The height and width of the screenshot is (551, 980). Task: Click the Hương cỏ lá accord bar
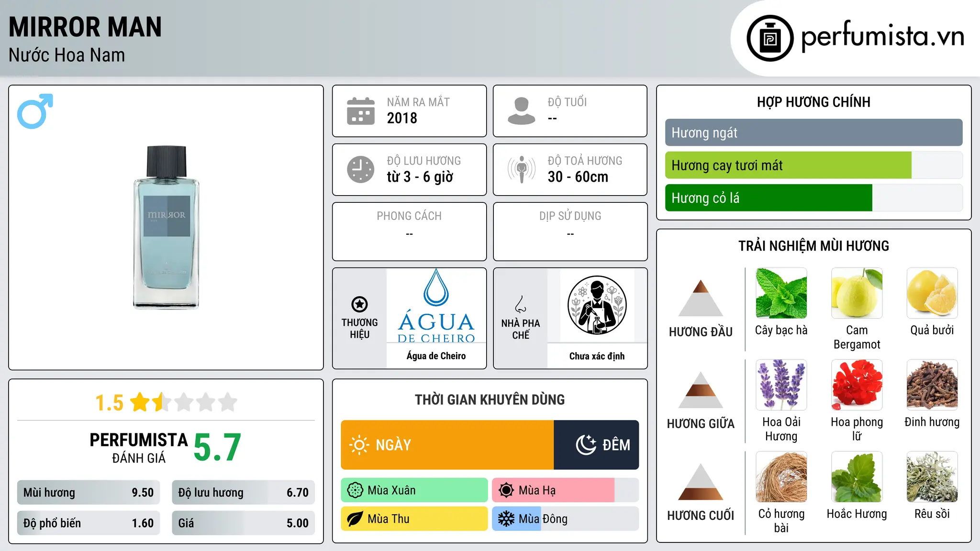(814, 198)
